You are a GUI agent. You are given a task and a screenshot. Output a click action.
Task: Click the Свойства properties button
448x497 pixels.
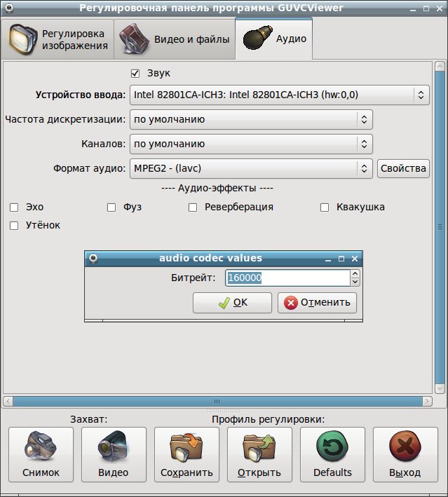click(x=403, y=168)
